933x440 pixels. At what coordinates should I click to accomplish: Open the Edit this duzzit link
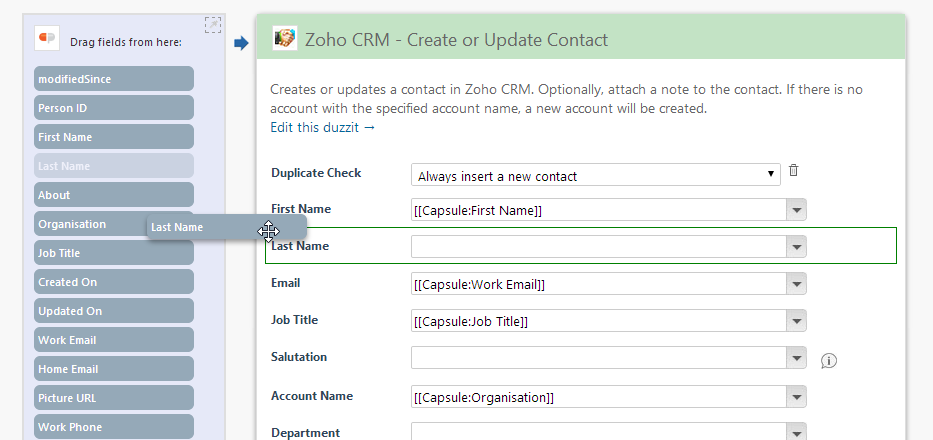(x=323, y=127)
